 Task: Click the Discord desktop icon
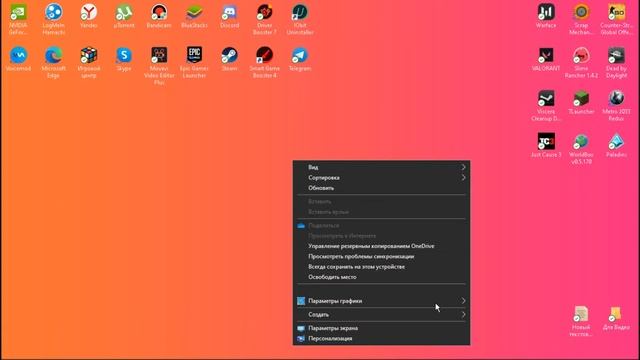(x=229, y=13)
